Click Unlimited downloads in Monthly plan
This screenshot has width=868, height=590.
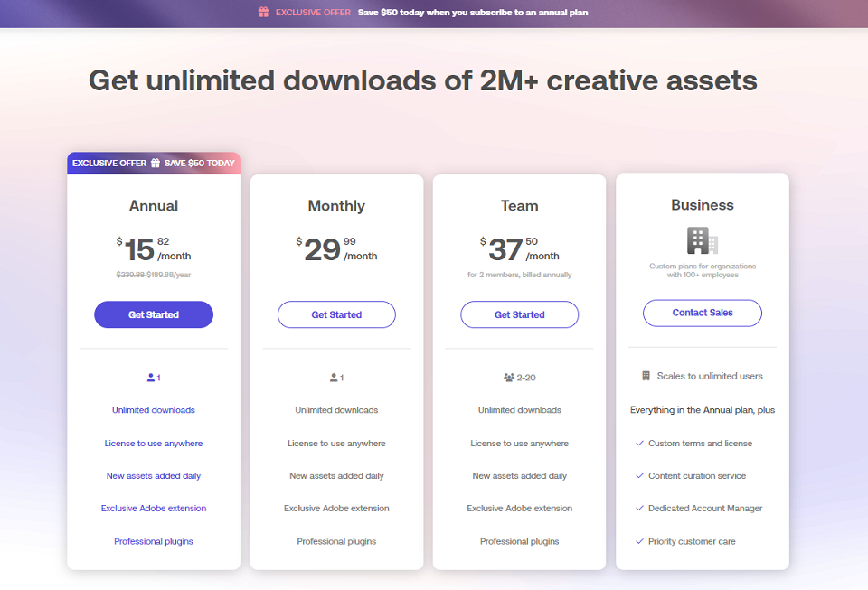point(336,410)
